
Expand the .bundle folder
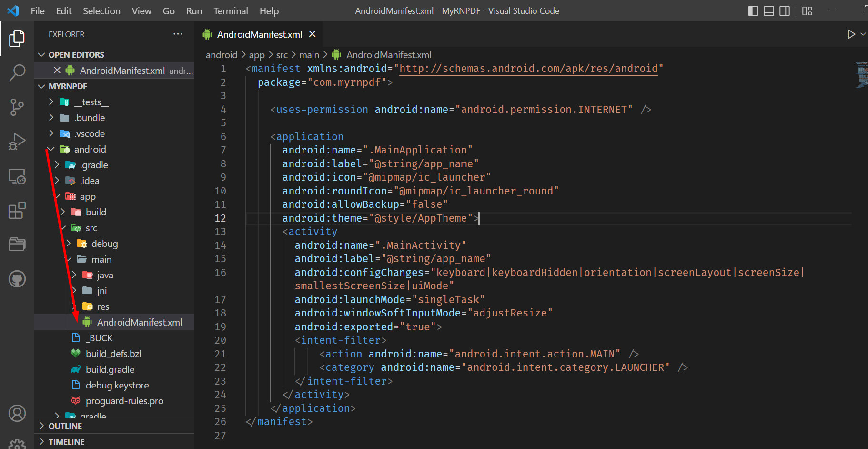pyautogui.click(x=114, y=118)
